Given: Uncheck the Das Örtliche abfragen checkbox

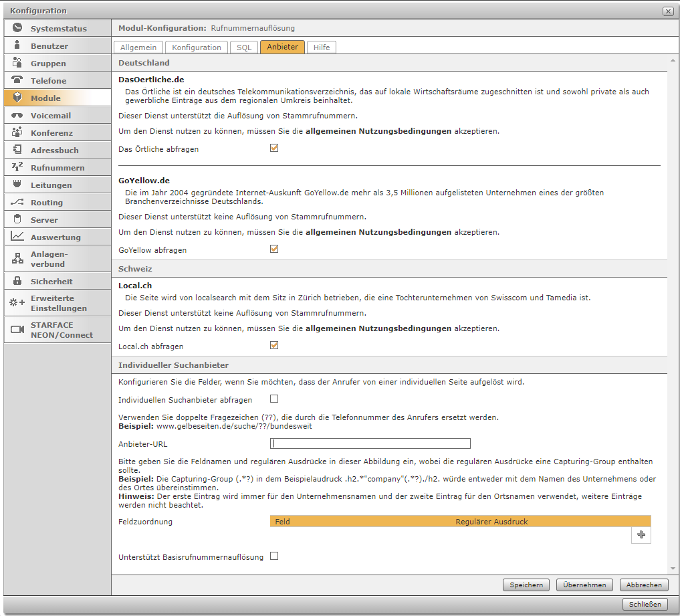Looking at the screenshot, I should click(274, 148).
